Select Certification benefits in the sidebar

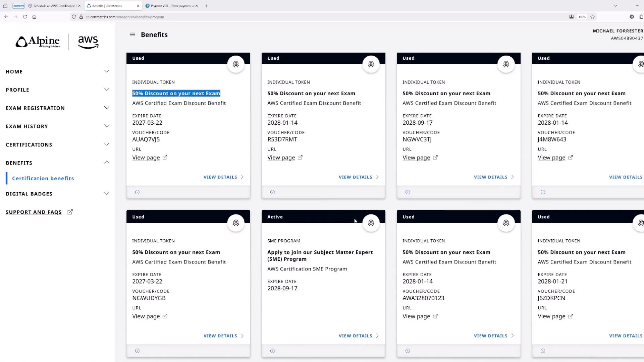43,178
